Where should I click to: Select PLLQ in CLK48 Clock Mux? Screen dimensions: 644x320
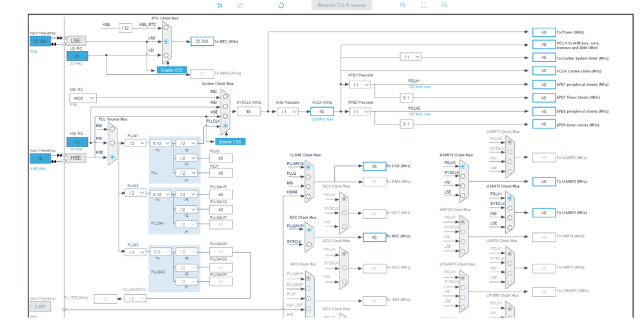click(x=308, y=177)
